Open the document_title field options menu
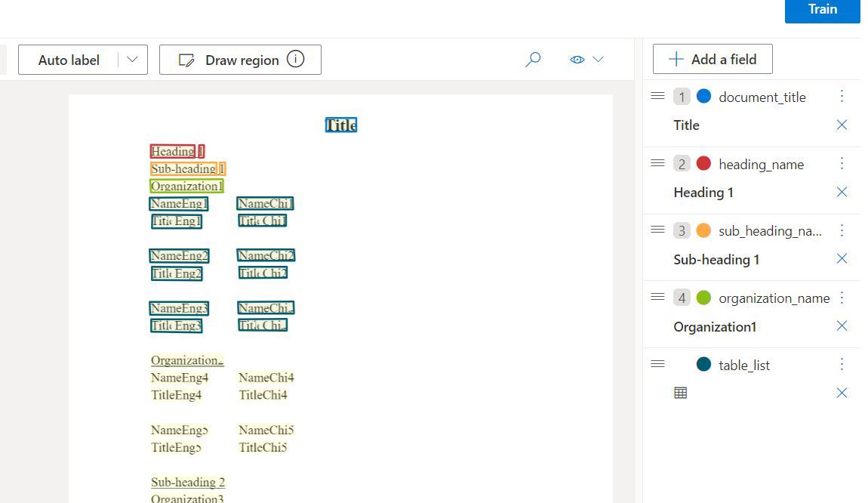 [x=842, y=97]
